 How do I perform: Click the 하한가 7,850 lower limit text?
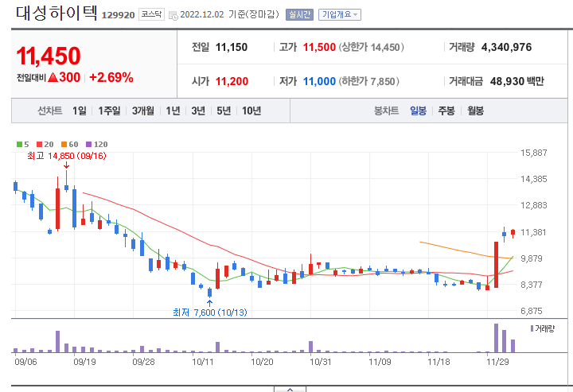click(x=368, y=81)
